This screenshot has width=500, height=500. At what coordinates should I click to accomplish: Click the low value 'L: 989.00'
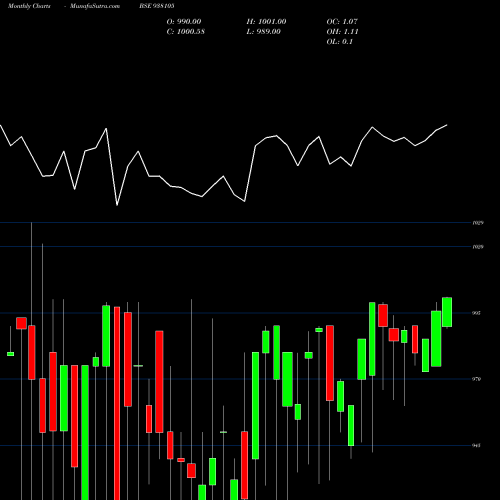(x=263, y=31)
